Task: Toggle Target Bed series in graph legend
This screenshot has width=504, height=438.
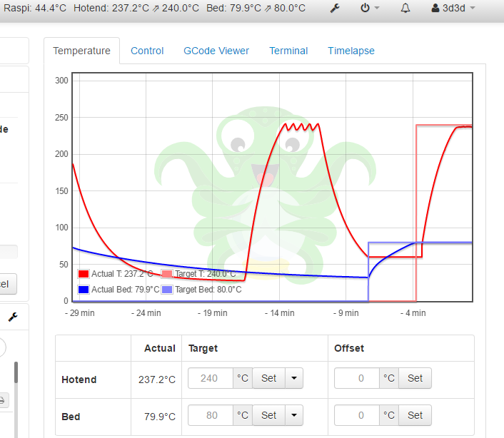Action: coord(202,290)
